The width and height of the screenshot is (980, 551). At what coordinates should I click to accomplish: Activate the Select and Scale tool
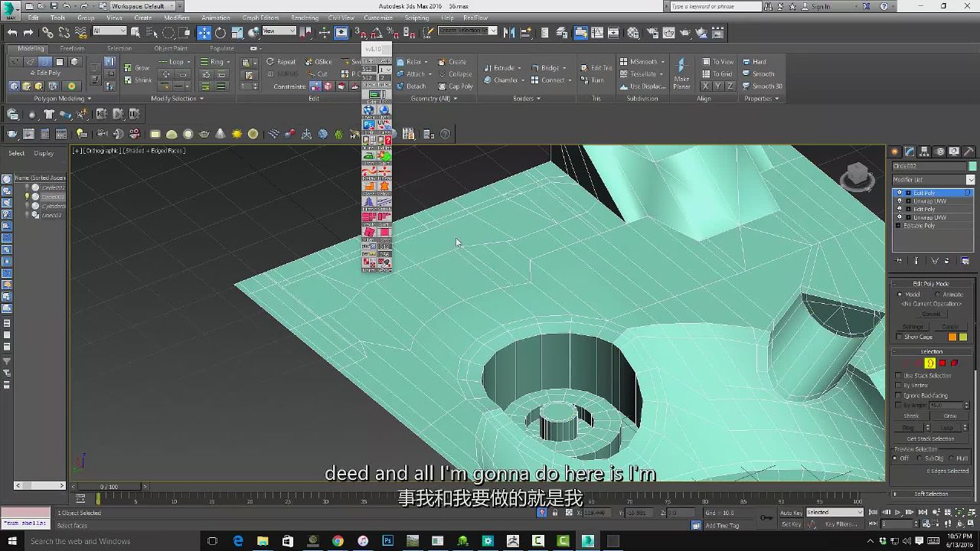(237, 32)
